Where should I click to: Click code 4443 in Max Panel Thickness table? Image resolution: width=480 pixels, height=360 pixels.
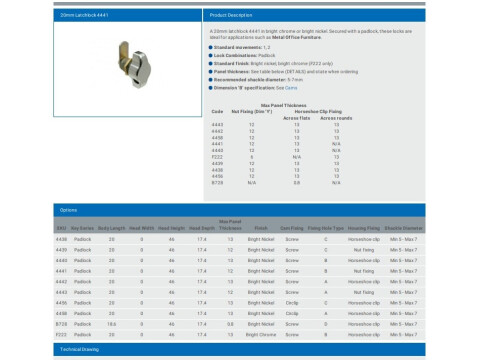(217, 125)
